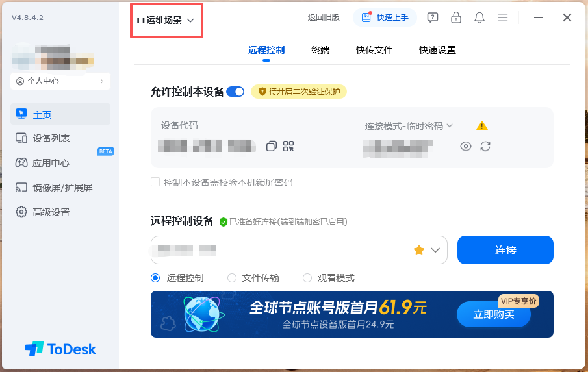Screen dimensions: 588x372
Task: Click the yellow warning triangle icon
Action: (482, 126)
